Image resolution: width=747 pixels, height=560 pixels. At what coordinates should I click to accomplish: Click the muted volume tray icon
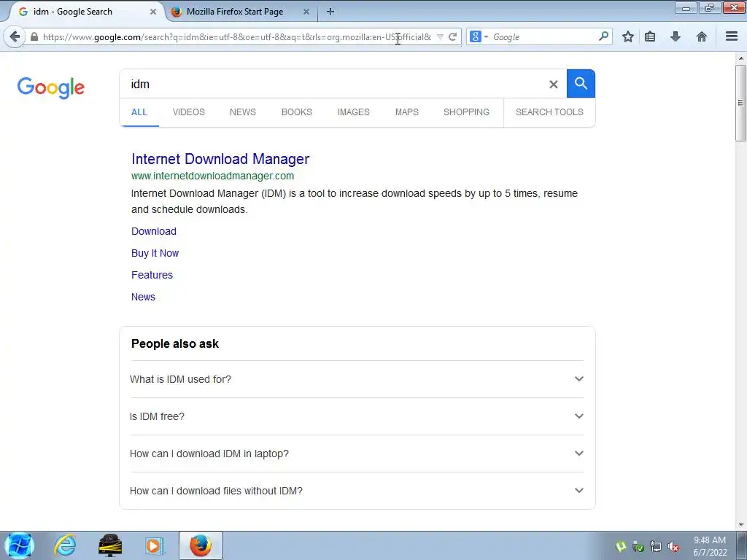pyautogui.click(x=673, y=546)
